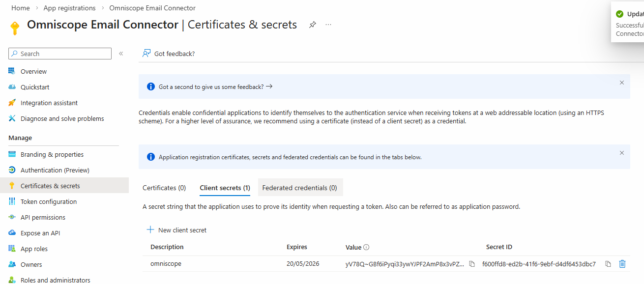The width and height of the screenshot is (644, 284).
Task: Show info tooltip next to Value header
Action: (x=366, y=247)
